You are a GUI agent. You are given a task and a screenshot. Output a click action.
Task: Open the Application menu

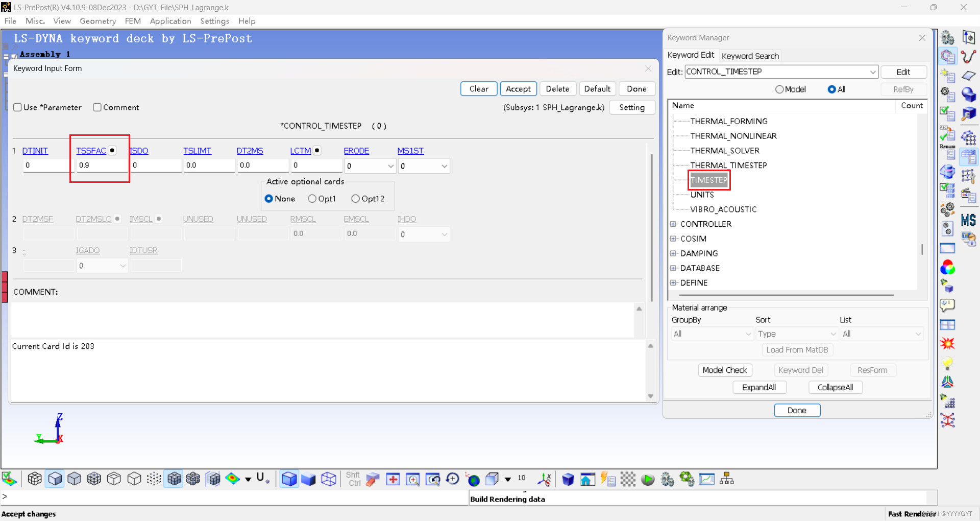(170, 21)
